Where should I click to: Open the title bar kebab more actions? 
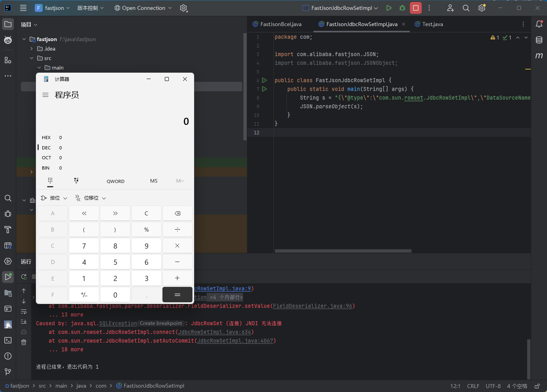point(429,8)
